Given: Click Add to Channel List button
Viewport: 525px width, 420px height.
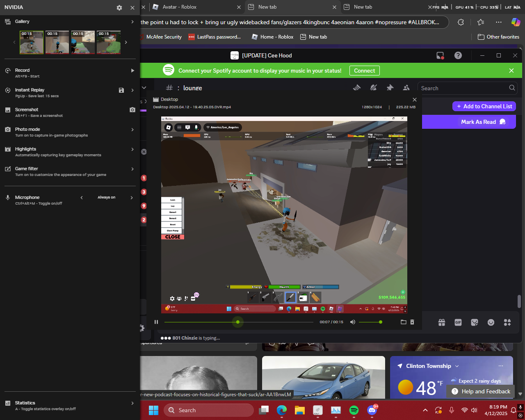Looking at the screenshot, I should point(484,106).
